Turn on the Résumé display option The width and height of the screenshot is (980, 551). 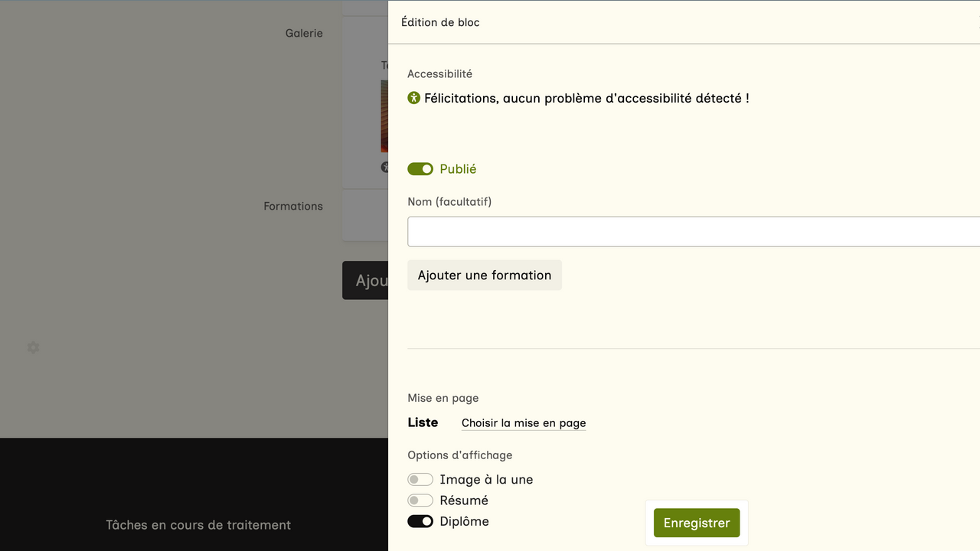[420, 500]
